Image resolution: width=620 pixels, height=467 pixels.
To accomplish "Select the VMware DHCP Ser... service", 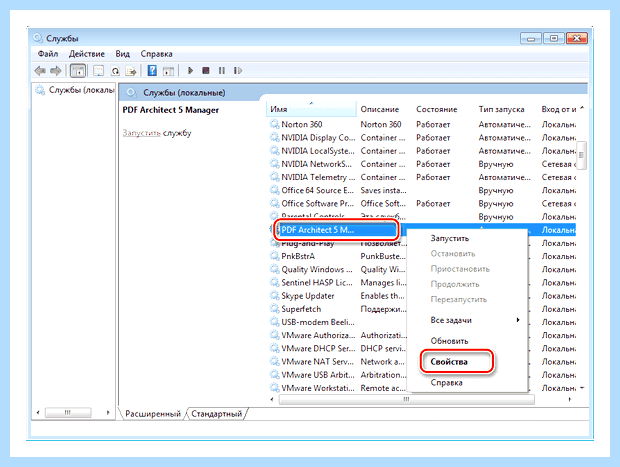I will [318, 348].
